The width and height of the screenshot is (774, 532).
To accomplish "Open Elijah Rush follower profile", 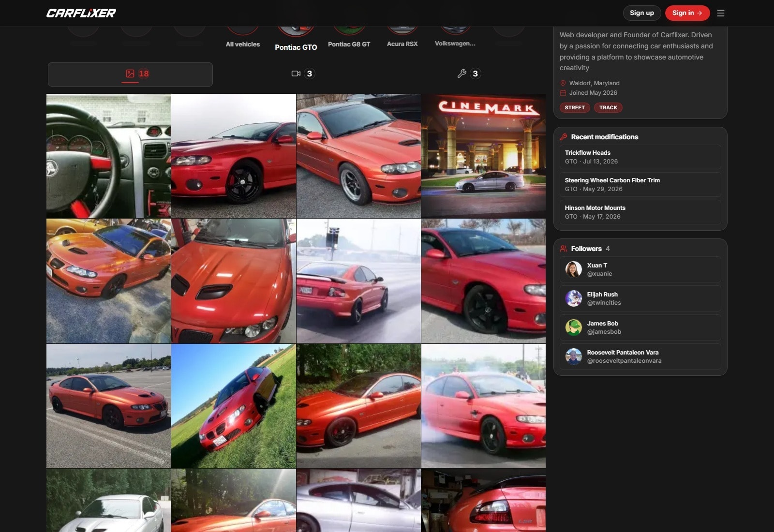I will (640, 298).
